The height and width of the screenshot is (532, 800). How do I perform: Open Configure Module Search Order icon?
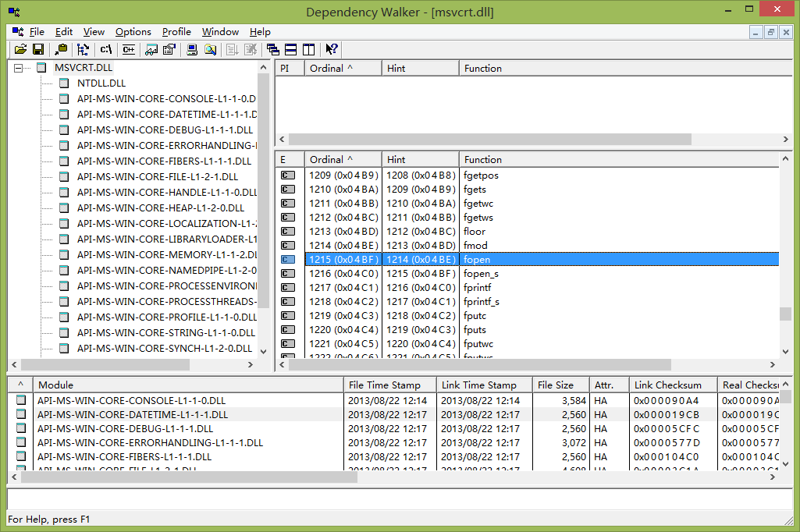tap(210, 49)
